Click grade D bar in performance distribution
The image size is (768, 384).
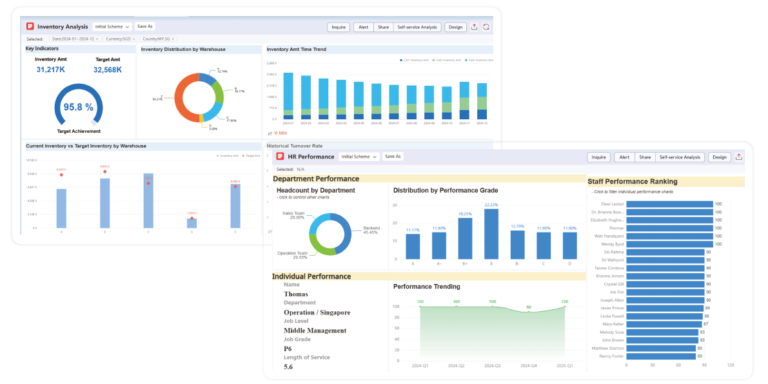(x=570, y=245)
